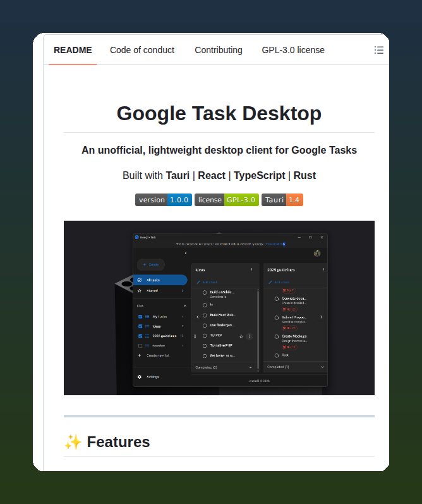The width and height of the screenshot is (422, 504).
Task: Click the bold word "React"
Action: [212, 176]
